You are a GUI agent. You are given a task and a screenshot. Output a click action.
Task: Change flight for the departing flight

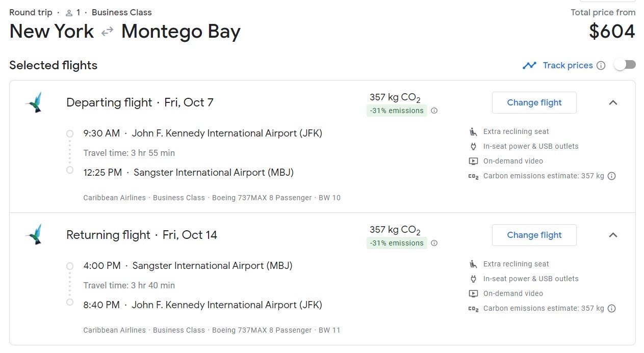point(534,102)
